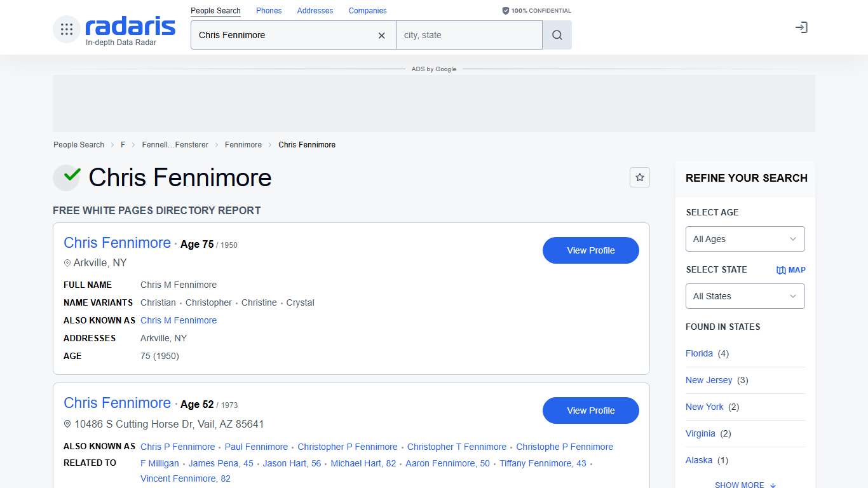Click the Radaris logo

[x=129, y=27]
